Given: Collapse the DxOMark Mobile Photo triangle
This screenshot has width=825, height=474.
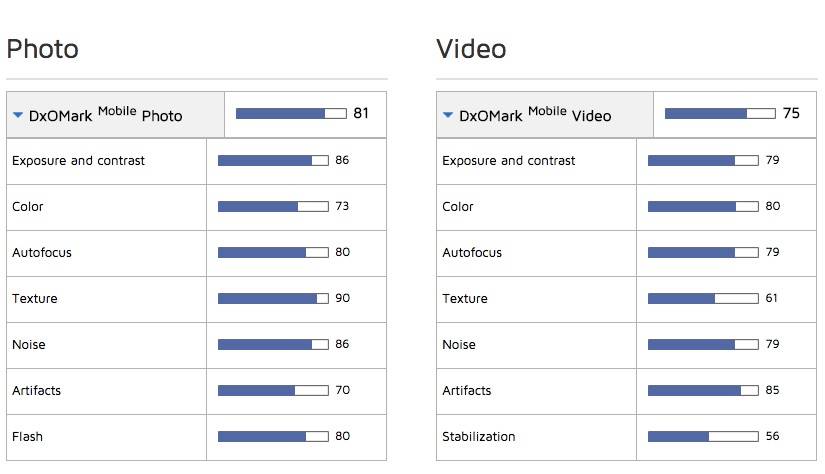Looking at the screenshot, I should click(x=18, y=115).
